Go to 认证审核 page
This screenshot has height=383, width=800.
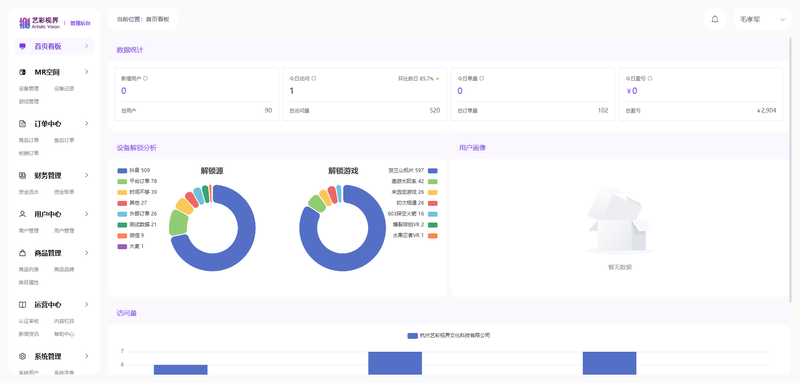(29, 321)
